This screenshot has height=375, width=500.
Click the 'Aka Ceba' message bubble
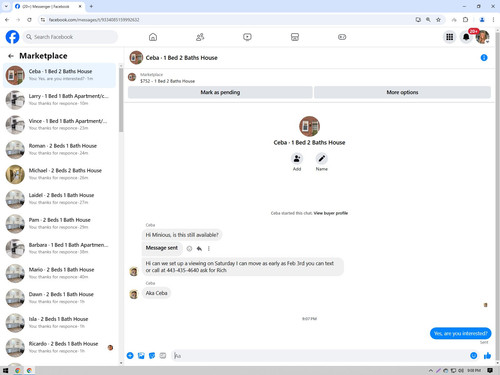tap(156, 293)
